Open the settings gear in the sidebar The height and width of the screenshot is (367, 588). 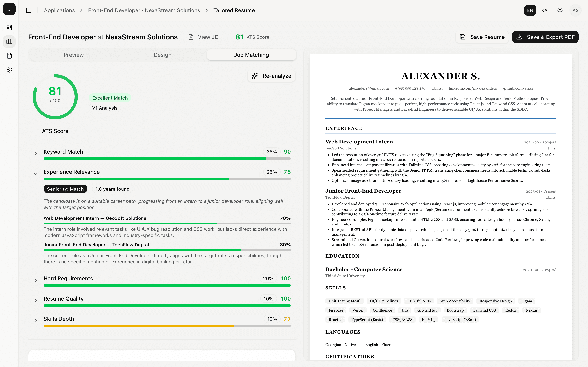click(x=9, y=70)
